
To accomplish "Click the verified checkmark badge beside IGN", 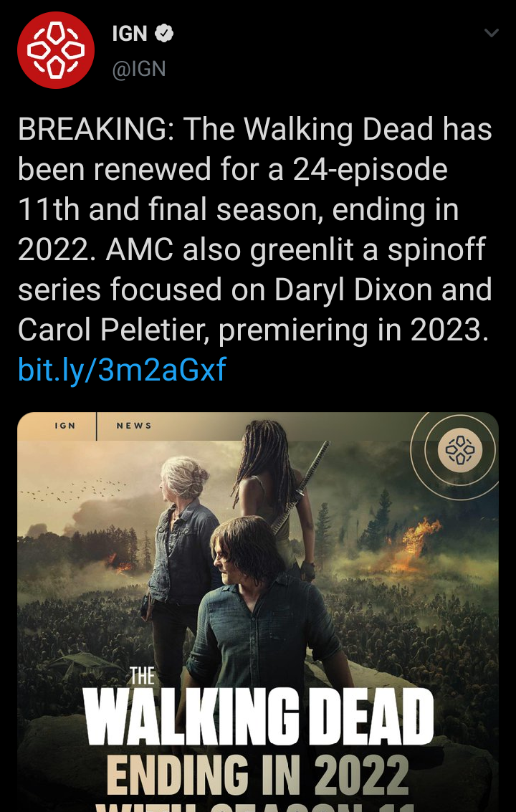I will [x=164, y=34].
